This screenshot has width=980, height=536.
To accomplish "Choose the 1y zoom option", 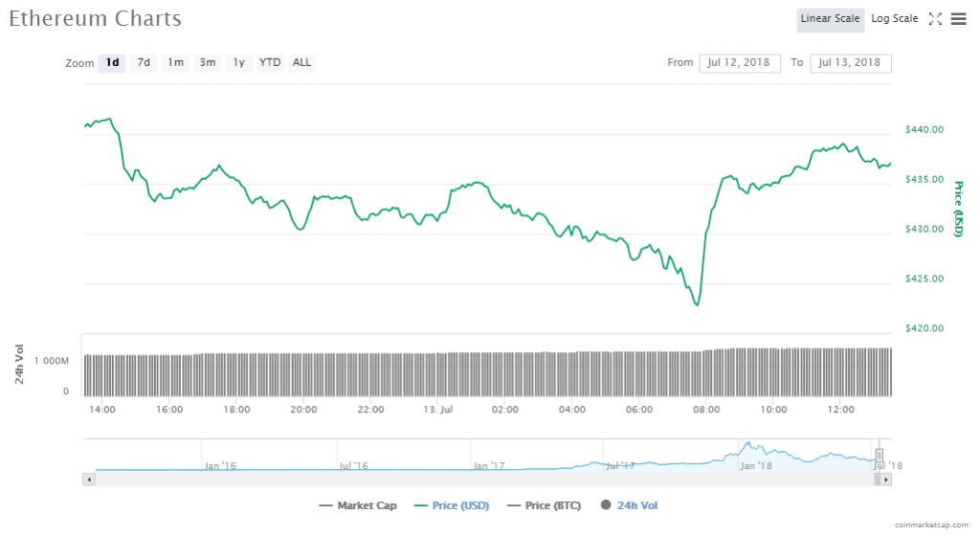I will click(x=238, y=63).
